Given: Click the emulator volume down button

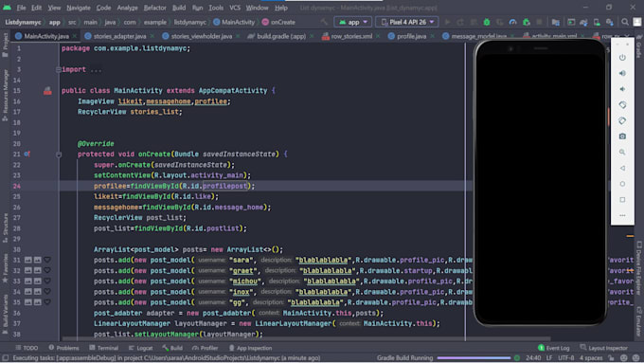Looking at the screenshot, I should 622,89.
